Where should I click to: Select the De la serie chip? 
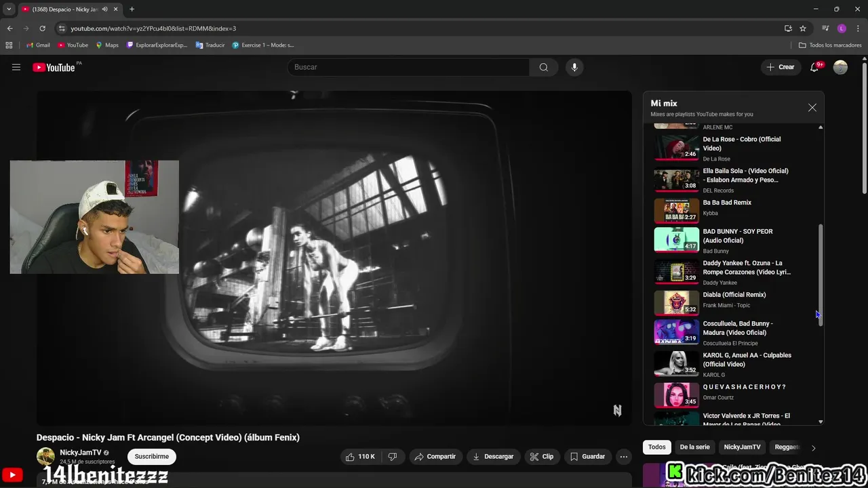tap(694, 447)
